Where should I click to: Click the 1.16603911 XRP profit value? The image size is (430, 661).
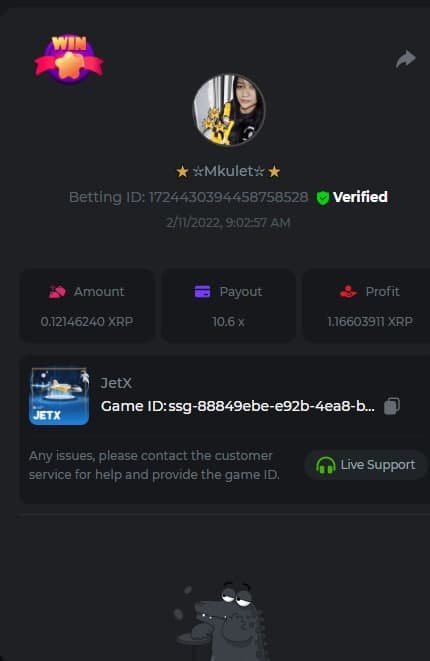[370, 322]
